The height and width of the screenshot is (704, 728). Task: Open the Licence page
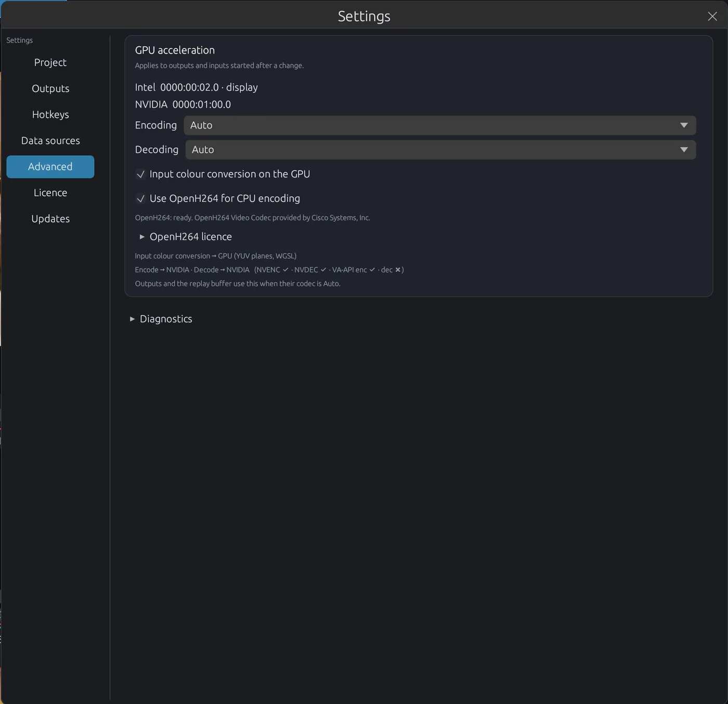(x=50, y=193)
